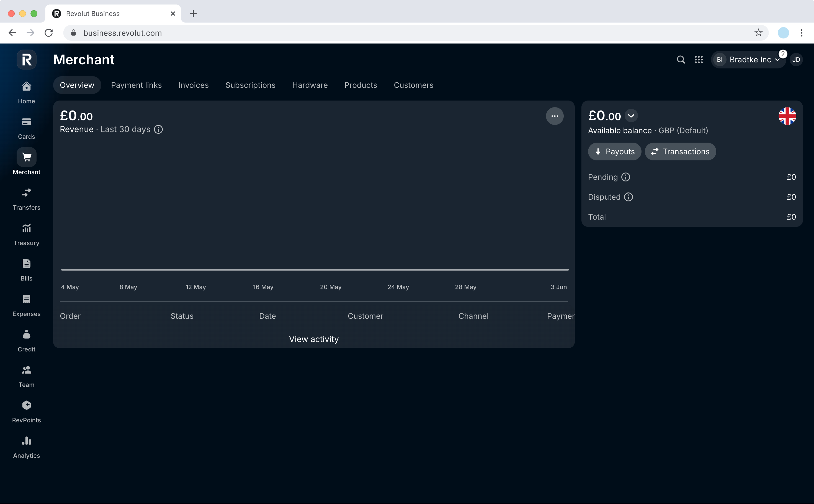
Task: Open revenue card three-dot menu
Action: tap(555, 116)
